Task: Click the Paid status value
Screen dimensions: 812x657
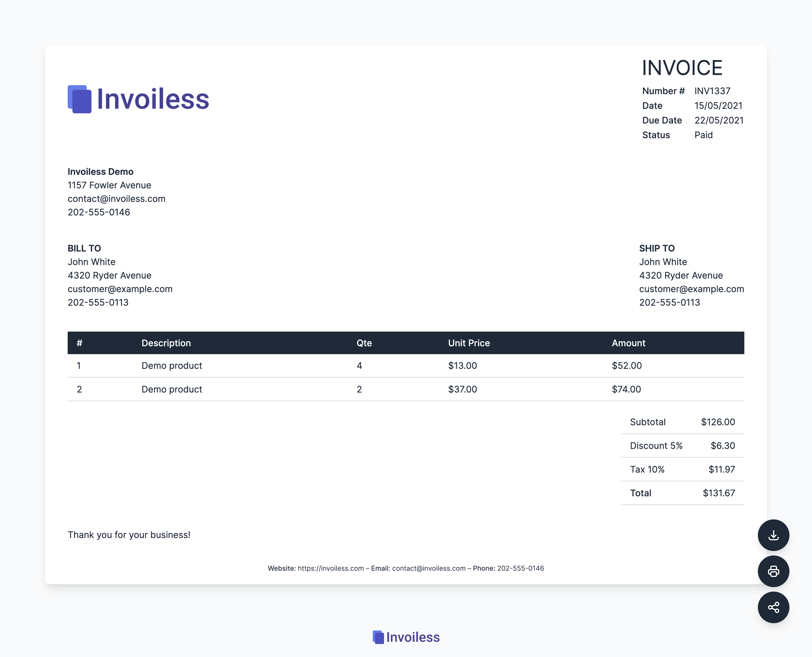Action: point(703,135)
